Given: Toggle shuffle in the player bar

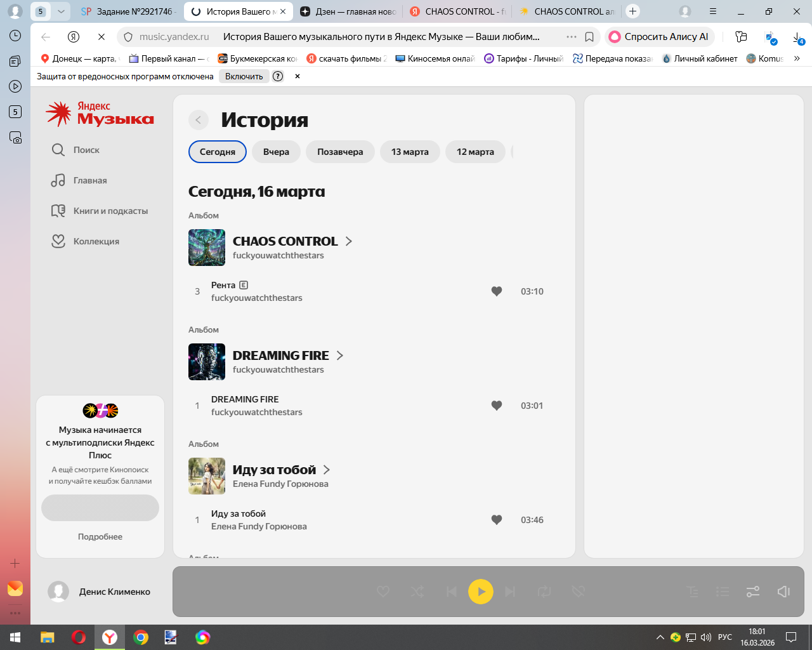Looking at the screenshot, I should 417,592.
